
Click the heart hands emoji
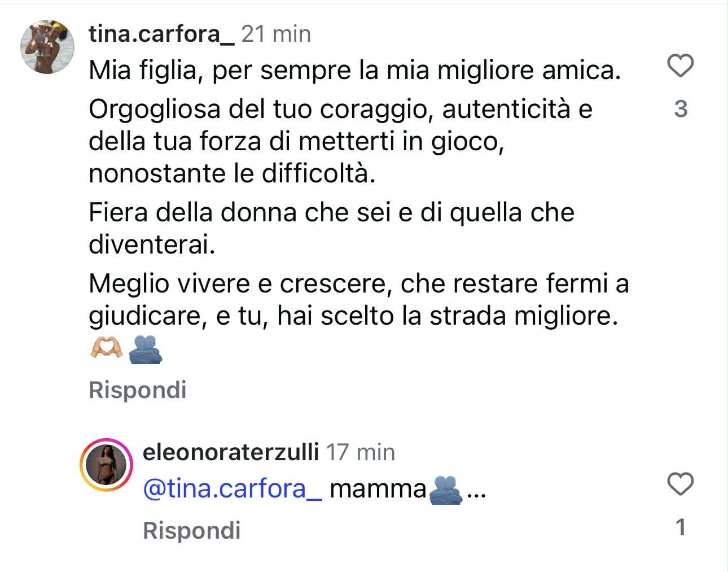click(107, 348)
